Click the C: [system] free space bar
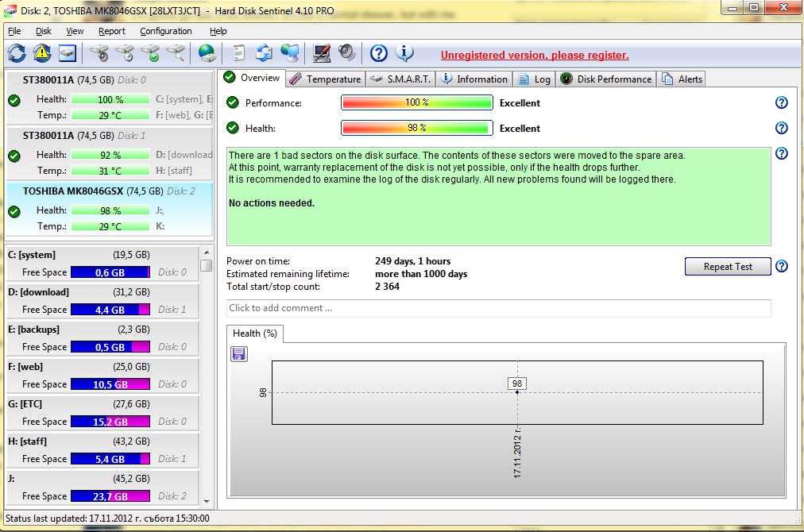 point(110,272)
